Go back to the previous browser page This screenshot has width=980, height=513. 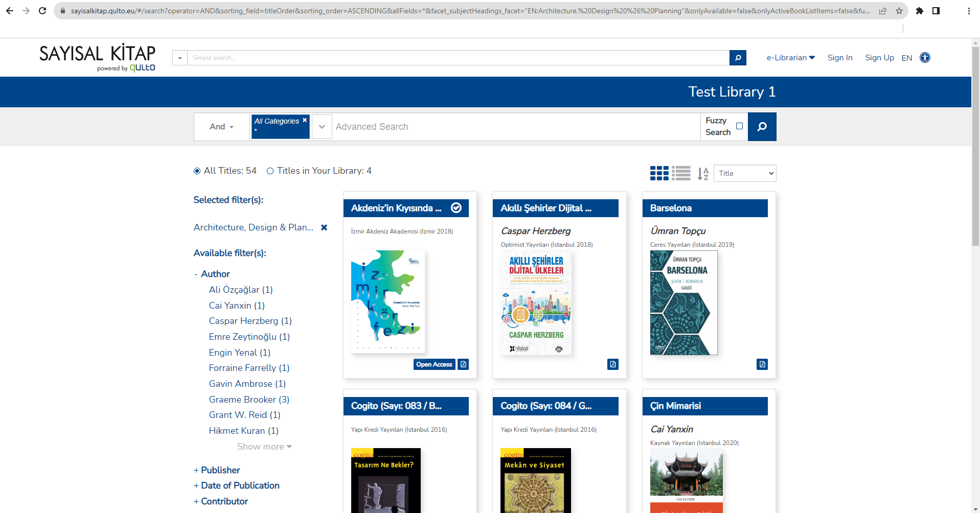pos(10,11)
